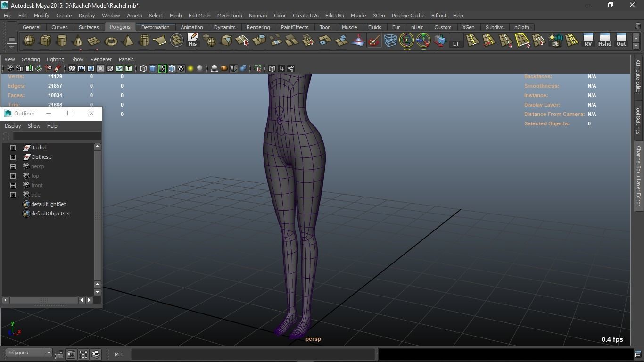Image resolution: width=644 pixels, height=362 pixels.
Task: Click the Outliner search filter field
Action: pos(57,136)
